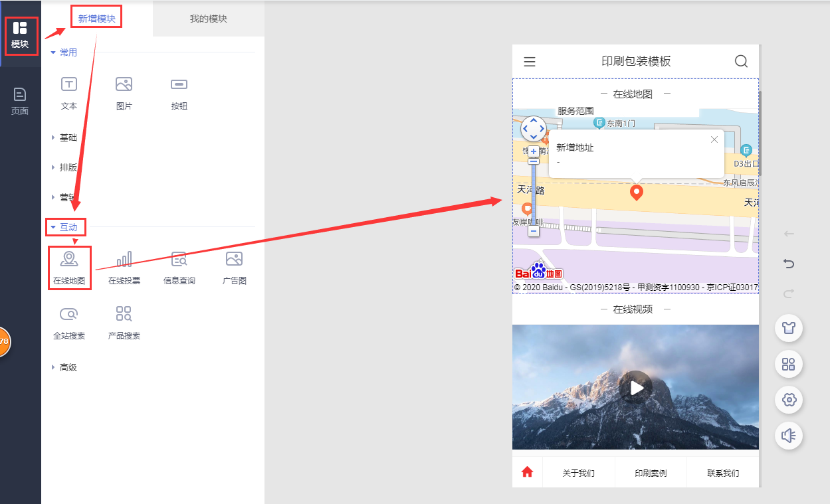Click the home icon in bottom navigation
Image resolution: width=830 pixels, height=504 pixels.
coord(528,472)
